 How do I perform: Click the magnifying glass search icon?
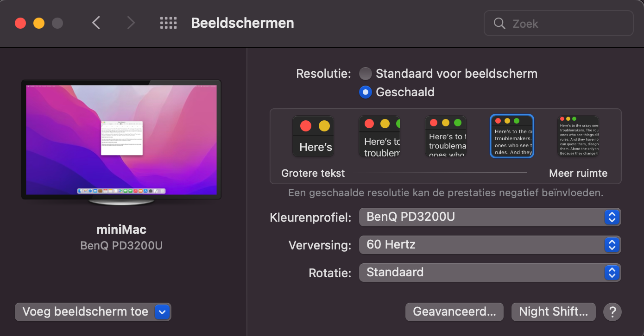click(499, 23)
